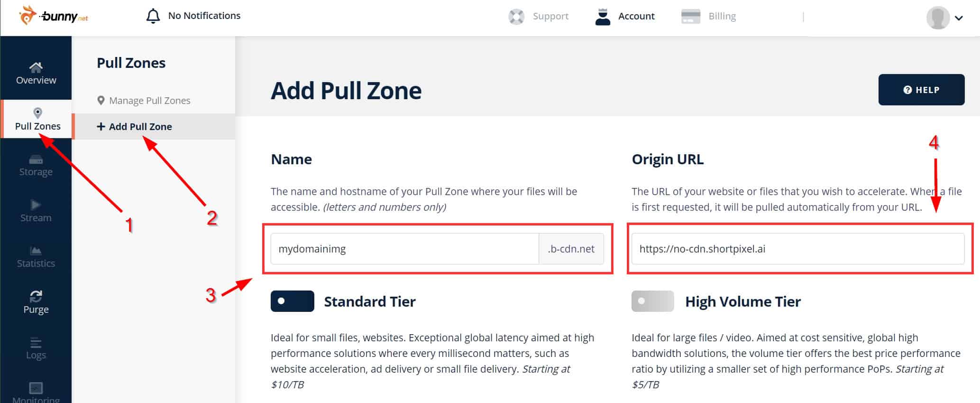Select Manage Pull Zones menu item
The height and width of the screenshot is (403, 980).
tap(149, 101)
